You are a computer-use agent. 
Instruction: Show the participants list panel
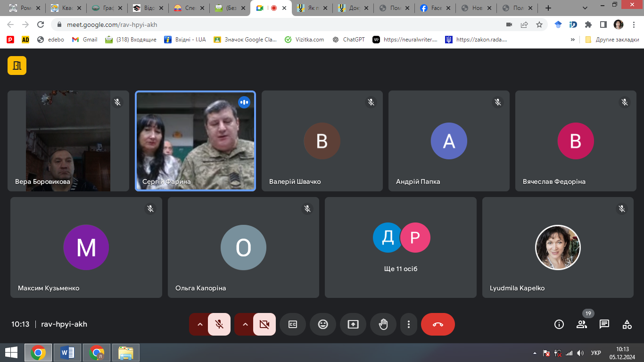(x=582, y=324)
